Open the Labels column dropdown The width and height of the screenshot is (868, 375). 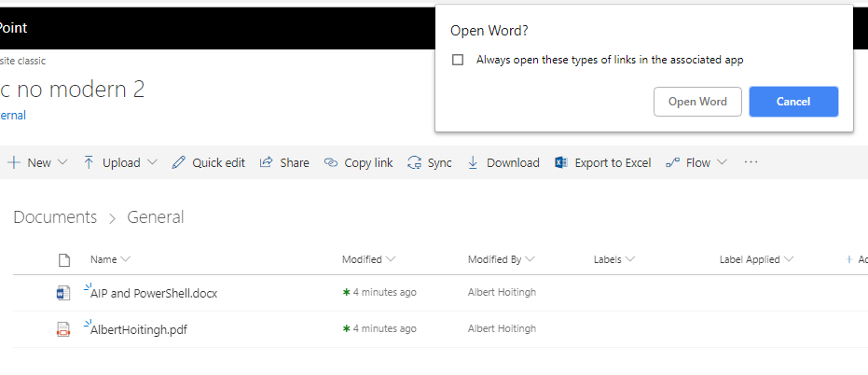click(x=630, y=259)
